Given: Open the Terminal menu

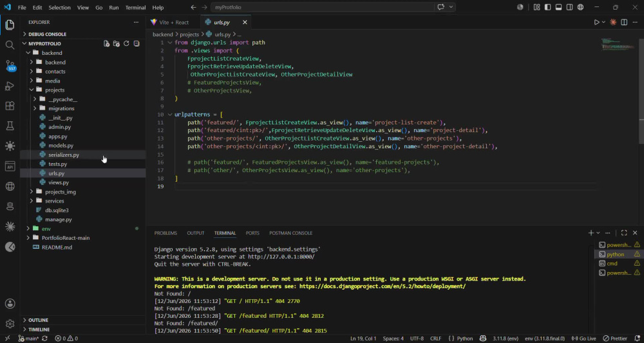Looking at the screenshot, I should pos(135,7).
